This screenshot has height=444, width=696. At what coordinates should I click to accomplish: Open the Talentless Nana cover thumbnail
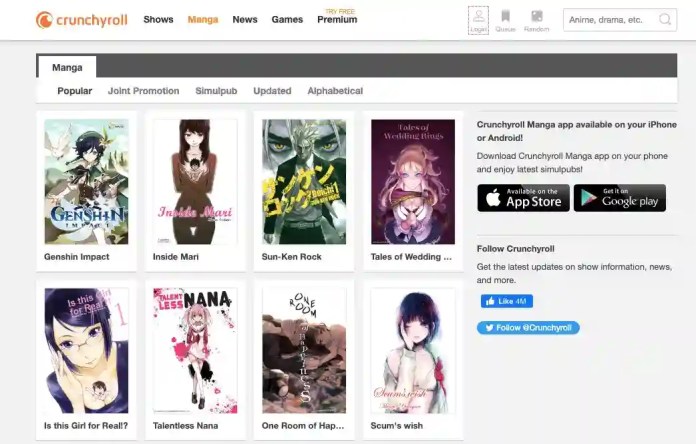[195, 351]
